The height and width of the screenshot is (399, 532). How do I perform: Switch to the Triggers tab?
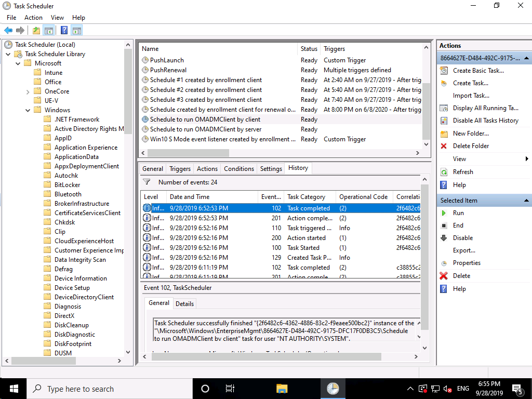tap(180, 169)
